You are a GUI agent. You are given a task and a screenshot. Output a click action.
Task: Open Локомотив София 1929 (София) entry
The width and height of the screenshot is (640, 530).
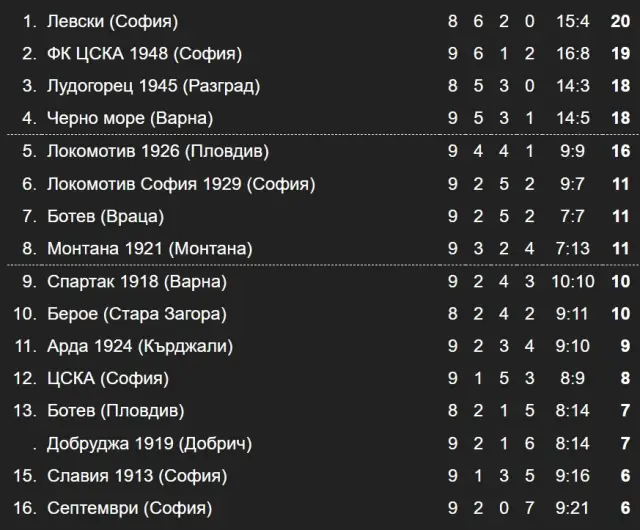(x=181, y=184)
